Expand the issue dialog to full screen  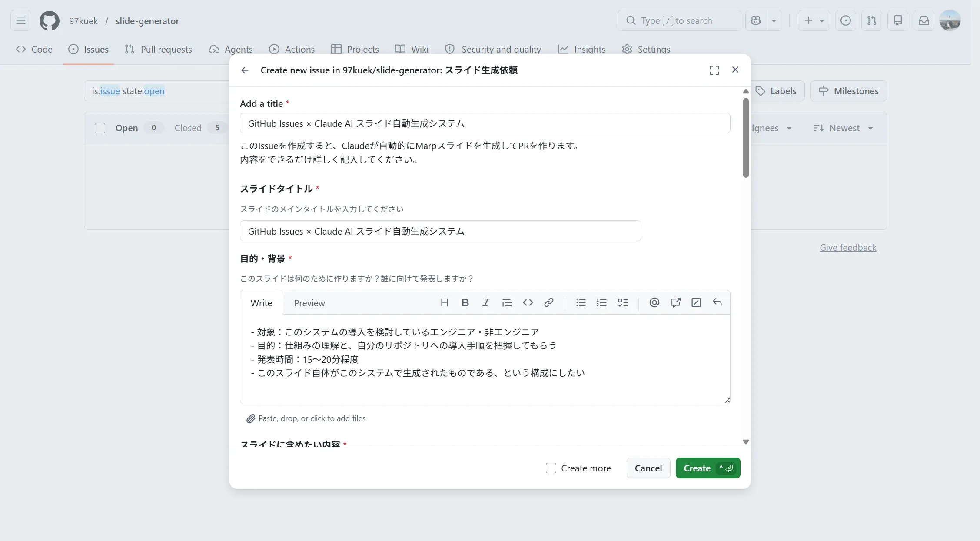pyautogui.click(x=714, y=70)
